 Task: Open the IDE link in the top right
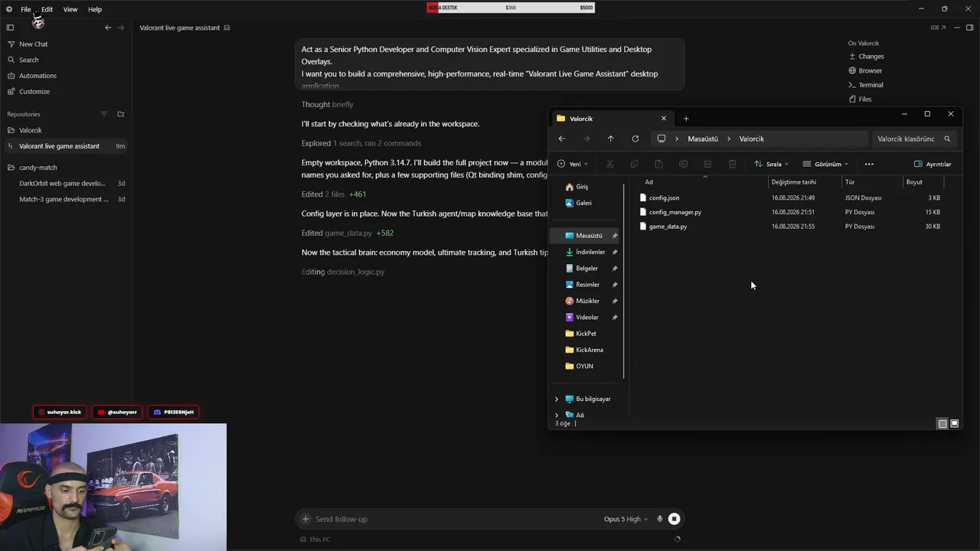938,28
